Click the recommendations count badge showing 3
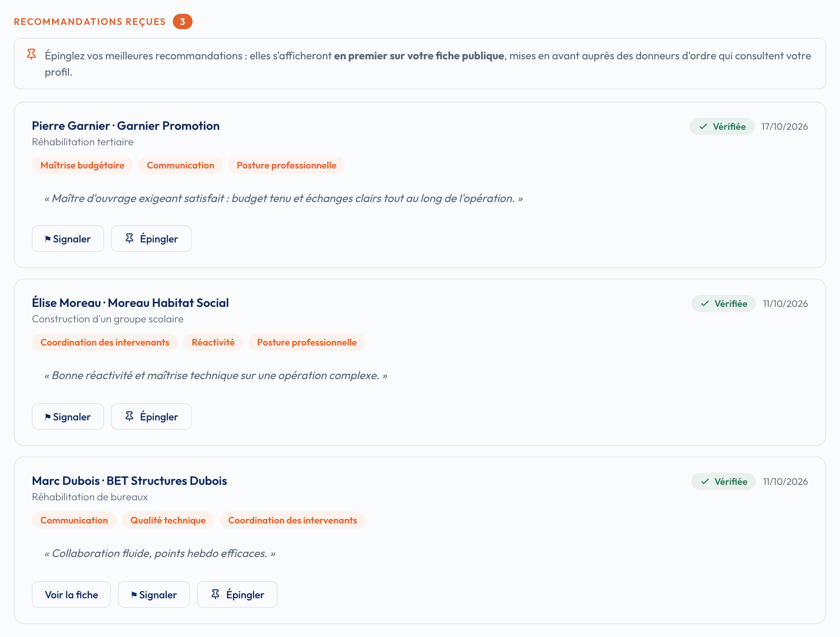 (x=183, y=21)
